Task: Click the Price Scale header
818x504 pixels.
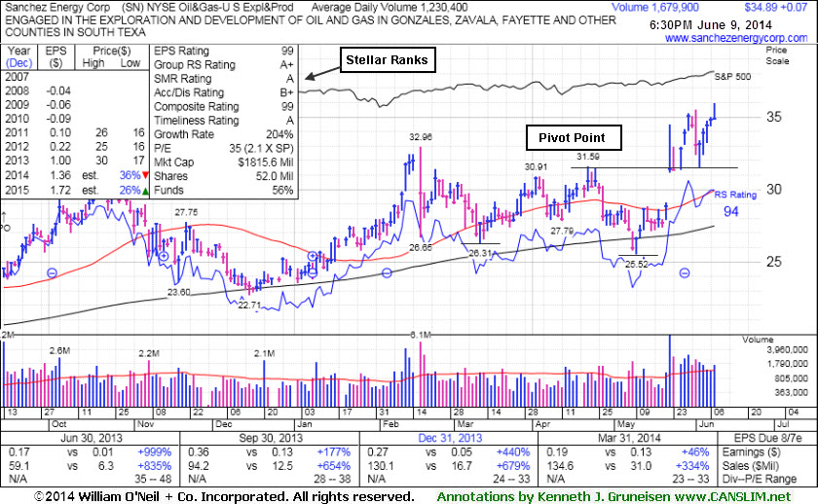Action: (x=777, y=55)
